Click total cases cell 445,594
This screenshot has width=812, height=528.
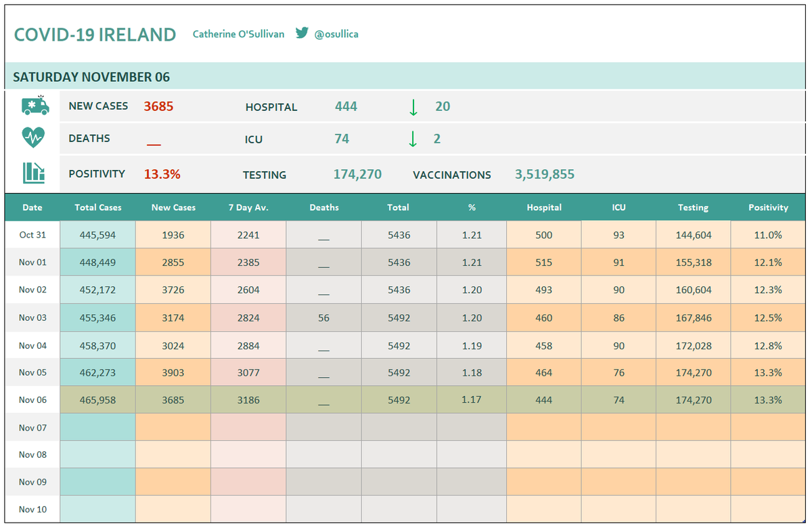click(98, 235)
